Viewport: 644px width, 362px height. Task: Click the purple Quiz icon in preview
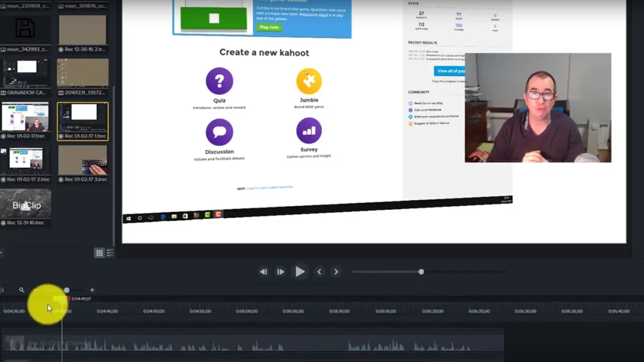pyautogui.click(x=219, y=81)
